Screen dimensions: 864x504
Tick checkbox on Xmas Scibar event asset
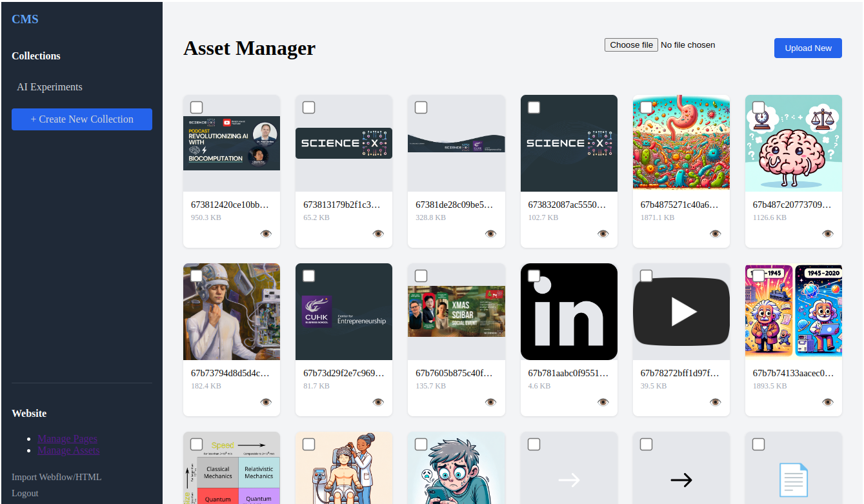[421, 276]
